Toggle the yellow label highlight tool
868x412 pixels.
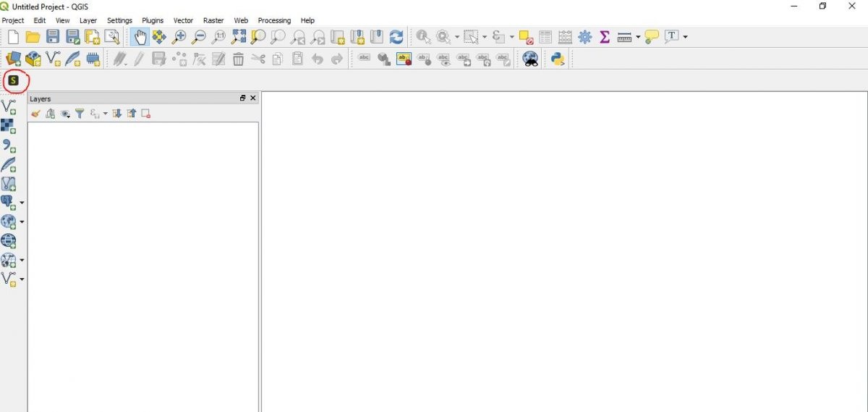404,59
